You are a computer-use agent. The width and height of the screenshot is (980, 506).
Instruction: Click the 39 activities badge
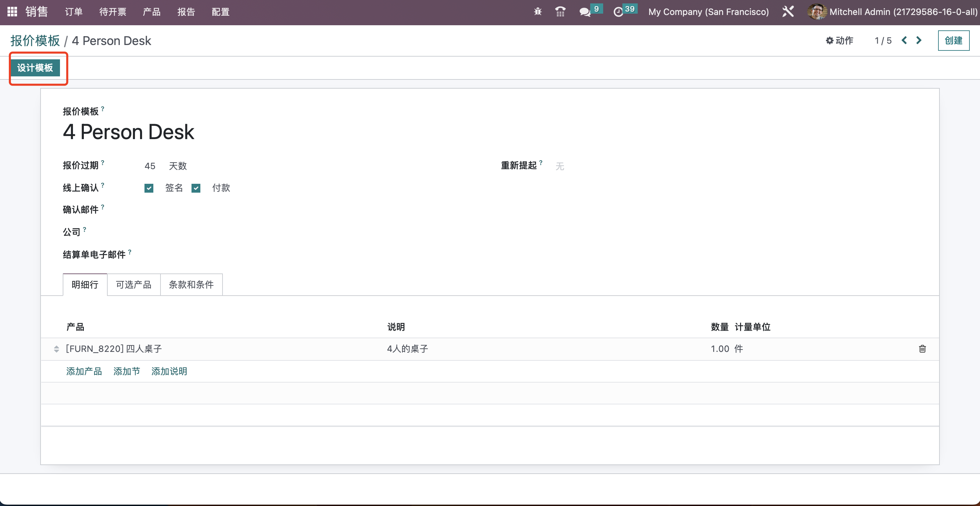click(630, 9)
